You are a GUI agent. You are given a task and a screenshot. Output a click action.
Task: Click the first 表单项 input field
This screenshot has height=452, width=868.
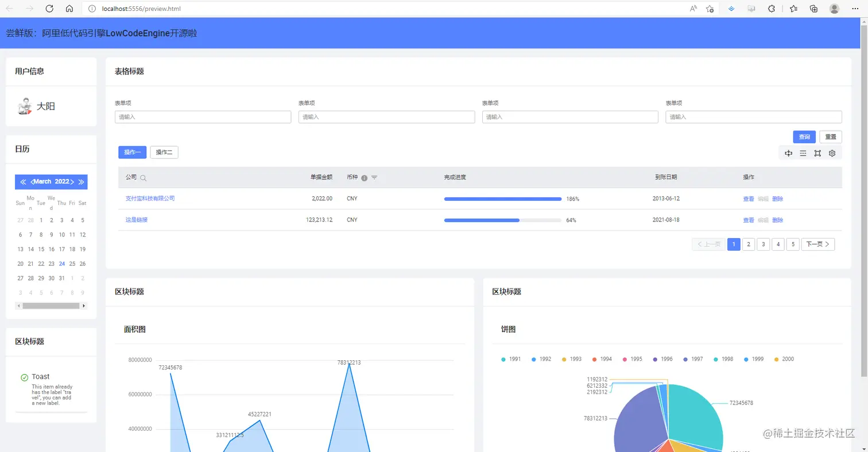(203, 117)
